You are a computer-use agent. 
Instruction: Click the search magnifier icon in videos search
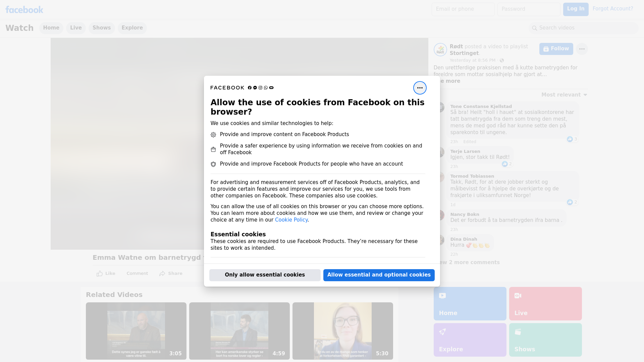(535, 28)
